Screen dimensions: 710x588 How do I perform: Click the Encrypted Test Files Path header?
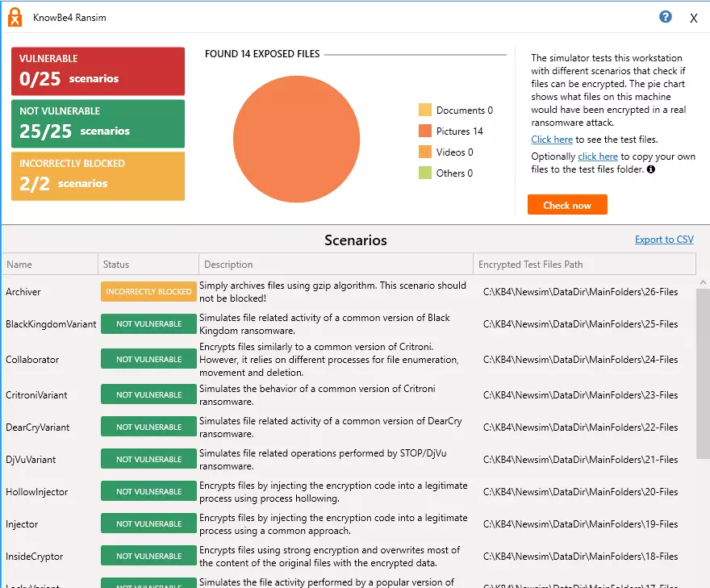point(583,265)
